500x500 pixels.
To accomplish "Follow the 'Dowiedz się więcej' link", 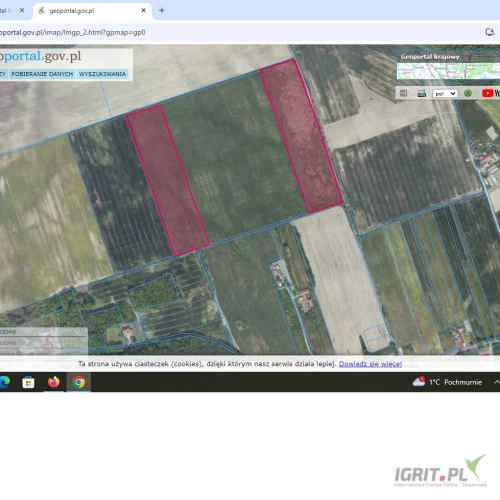I will 370,364.
